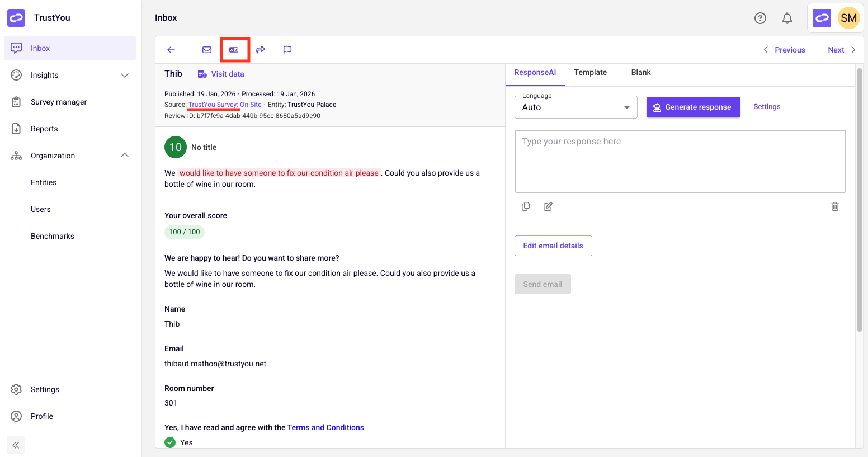
Task: Open the notifications bell
Action: (x=787, y=18)
